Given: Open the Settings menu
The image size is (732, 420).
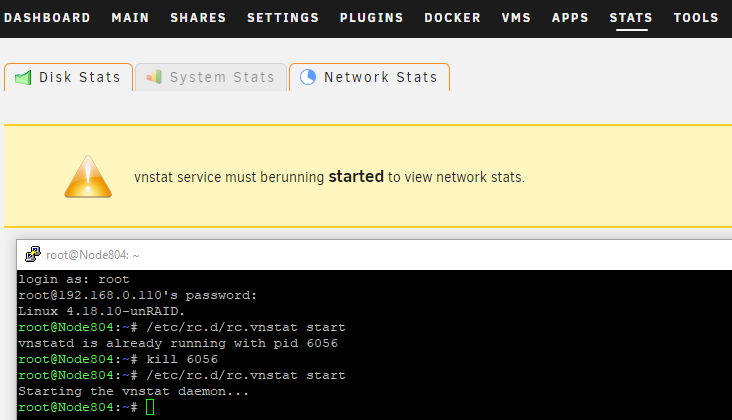Looking at the screenshot, I should [x=283, y=18].
